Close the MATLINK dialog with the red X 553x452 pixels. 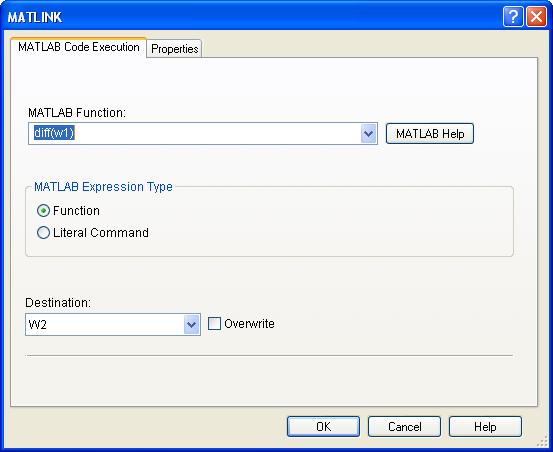point(536,17)
